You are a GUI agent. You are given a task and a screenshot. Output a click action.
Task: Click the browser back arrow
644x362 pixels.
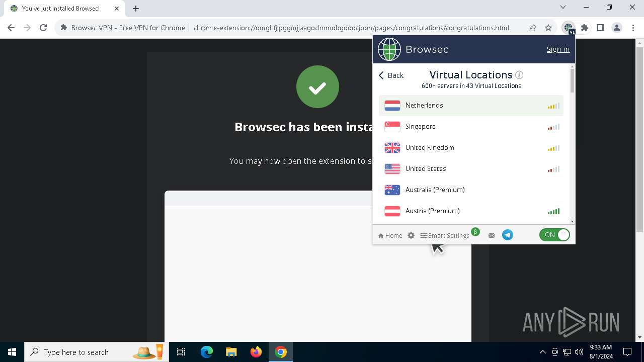(11, 28)
